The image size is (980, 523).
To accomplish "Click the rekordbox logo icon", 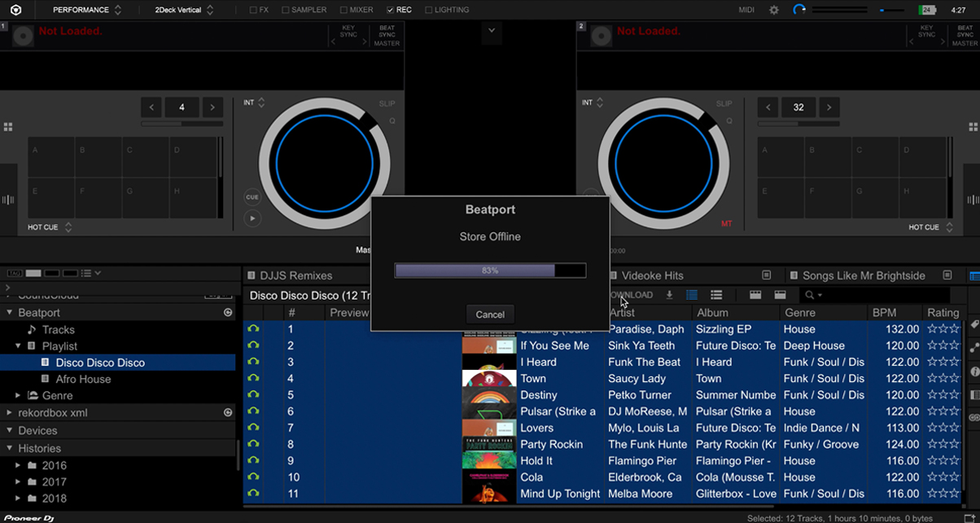I will pos(16,10).
